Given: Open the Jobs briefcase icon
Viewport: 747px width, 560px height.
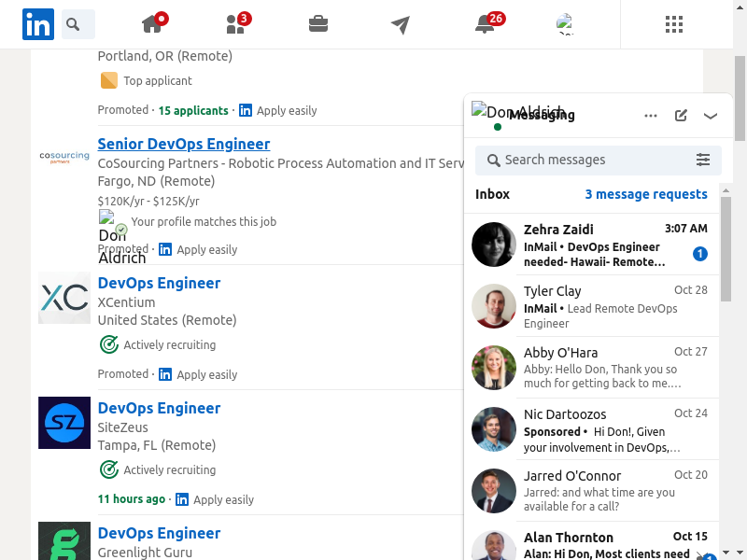Looking at the screenshot, I should click(318, 24).
